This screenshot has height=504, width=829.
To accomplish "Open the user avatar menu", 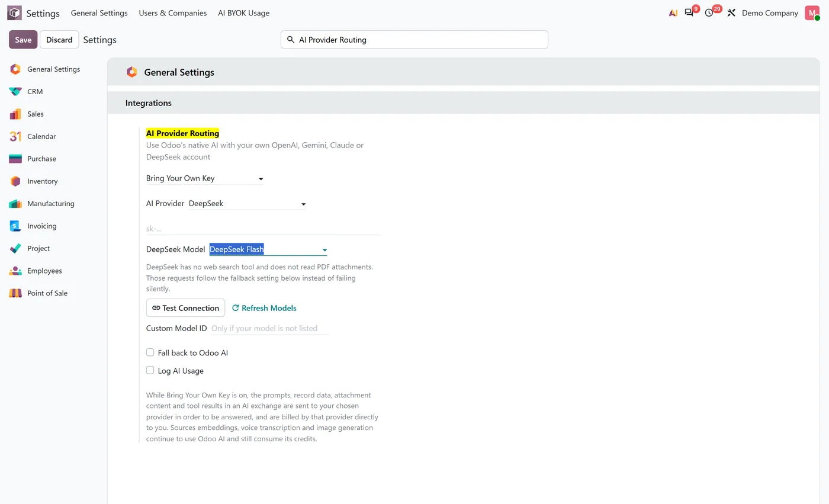I will click(x=812, y=13).
